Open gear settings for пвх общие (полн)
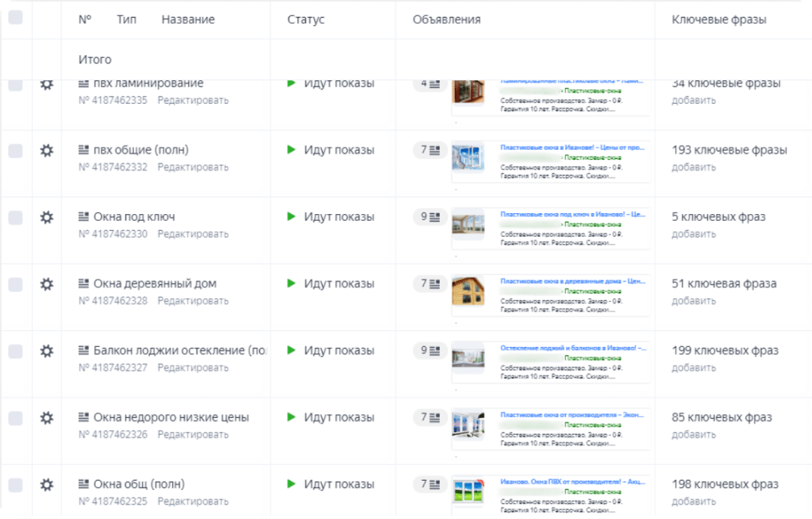This screenshot has width=812, height=519. (47, 151)
